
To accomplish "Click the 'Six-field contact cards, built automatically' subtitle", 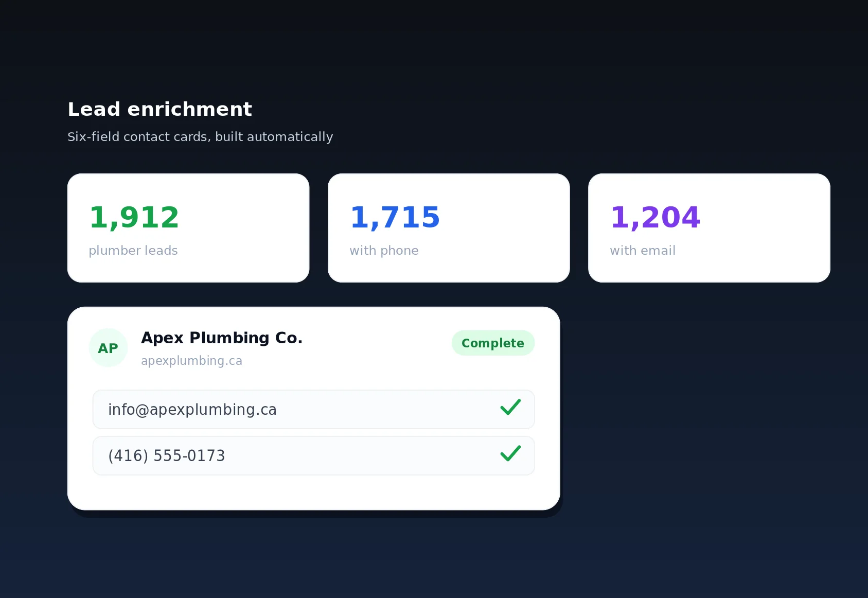I will pos(200,137).
